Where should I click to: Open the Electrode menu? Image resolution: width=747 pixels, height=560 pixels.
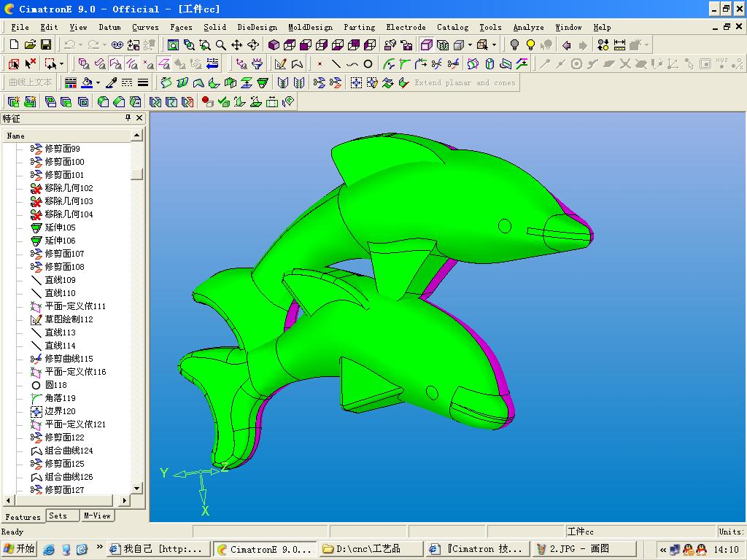coord(406,27)
